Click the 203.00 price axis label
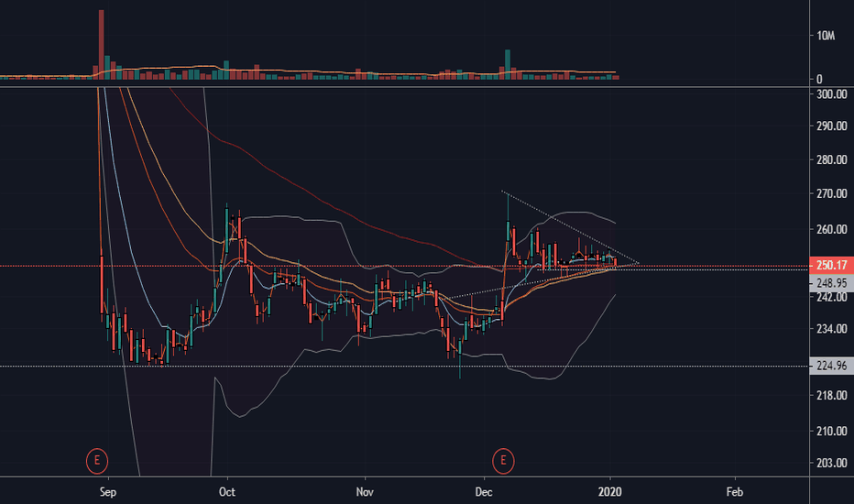 [x=832, y=463]
